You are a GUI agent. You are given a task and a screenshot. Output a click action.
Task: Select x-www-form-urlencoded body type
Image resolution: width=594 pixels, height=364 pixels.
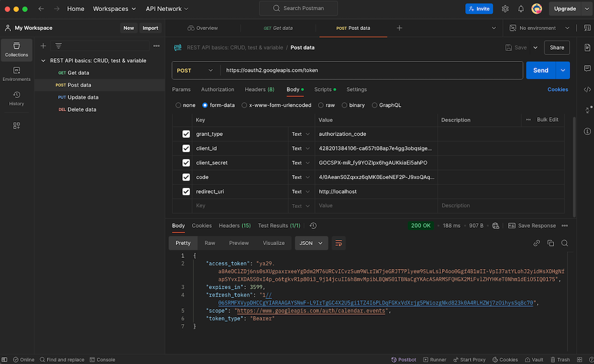(244, 105)
